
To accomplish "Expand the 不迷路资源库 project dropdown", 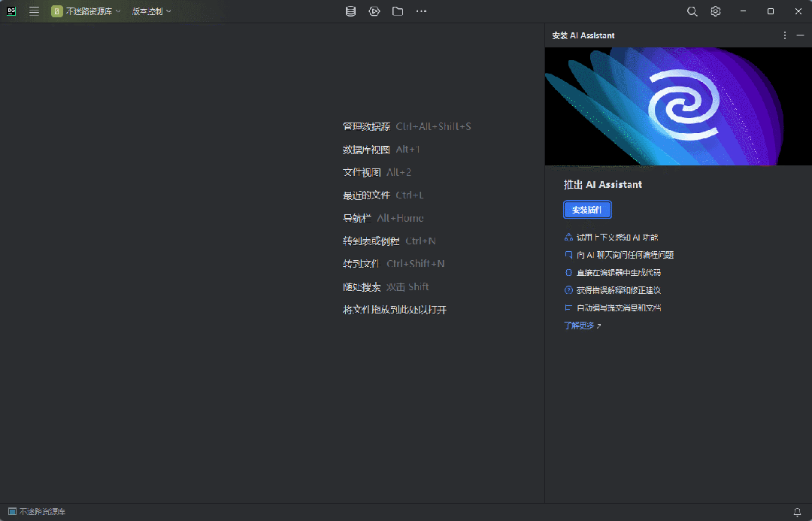I will (x=86, y=11).
